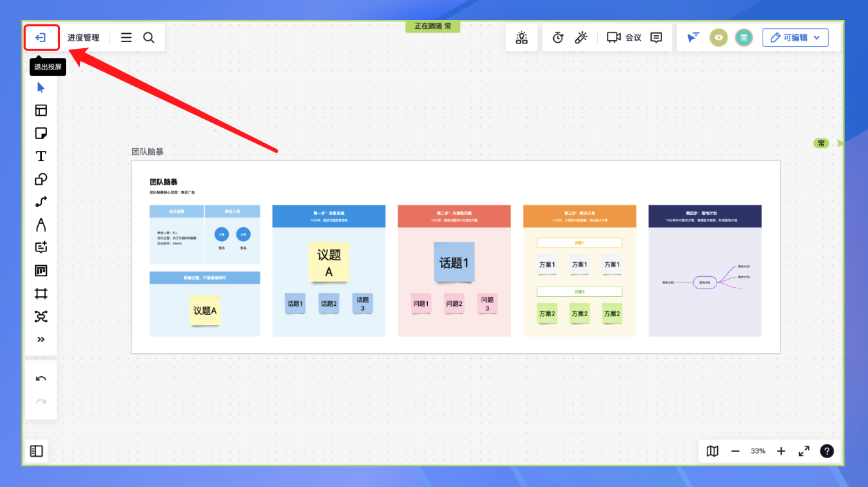
Task: Select the sticky note tool
Action: [x=41, y=133]
